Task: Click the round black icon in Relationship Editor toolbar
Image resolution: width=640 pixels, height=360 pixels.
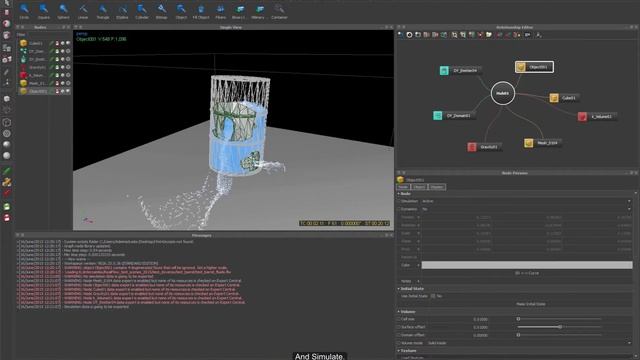Action: pyautogui.click(x=409, y=35)
